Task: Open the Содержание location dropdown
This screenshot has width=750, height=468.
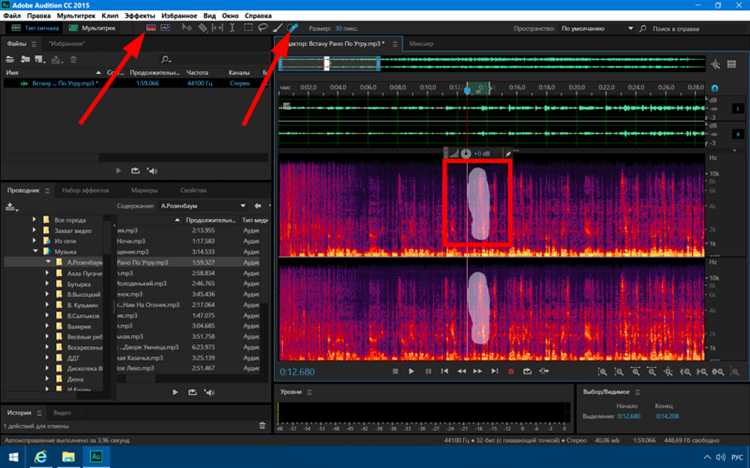Action: click(203, 206)
